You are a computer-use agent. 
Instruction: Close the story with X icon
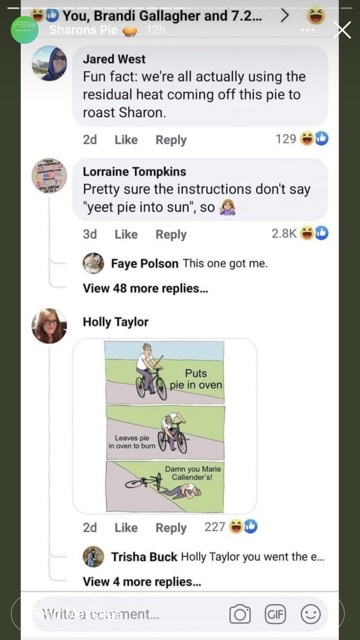(x=342, y=30)
